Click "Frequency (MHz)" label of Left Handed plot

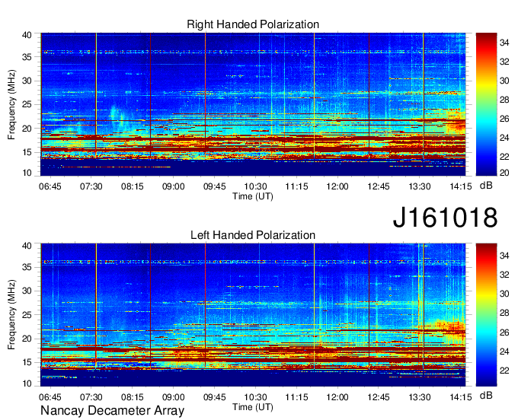pos(11,315)
